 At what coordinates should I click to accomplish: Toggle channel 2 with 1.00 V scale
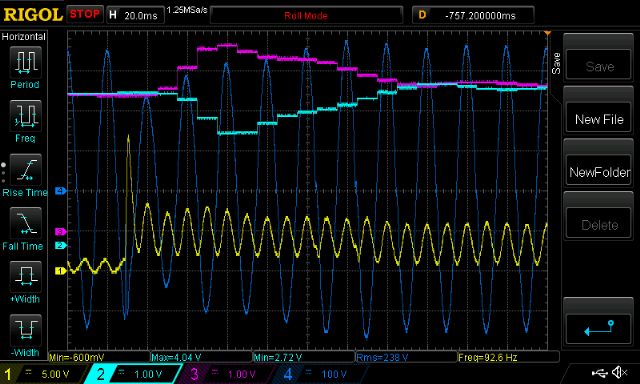[x=133, y=374]
